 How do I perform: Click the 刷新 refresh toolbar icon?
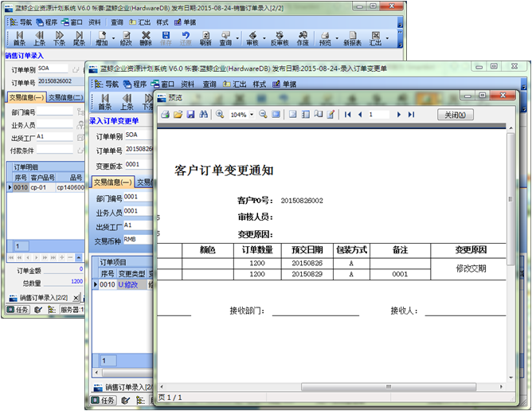(x=205, y=38)
